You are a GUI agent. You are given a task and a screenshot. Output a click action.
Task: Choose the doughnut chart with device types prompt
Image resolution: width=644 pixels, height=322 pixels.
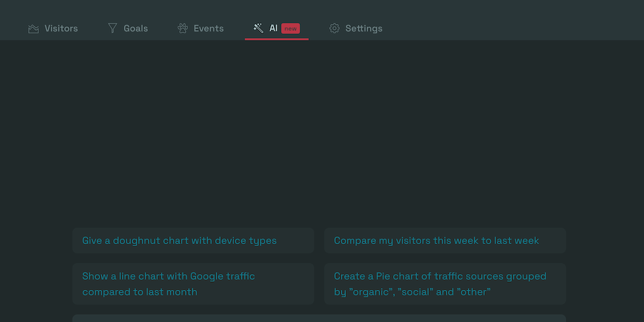pyautogui.click(x=193, y=241)
